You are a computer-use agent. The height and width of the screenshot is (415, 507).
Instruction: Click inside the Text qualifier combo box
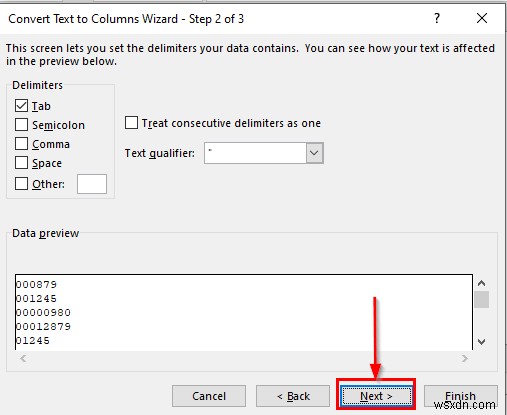click(x=255, y=153)
